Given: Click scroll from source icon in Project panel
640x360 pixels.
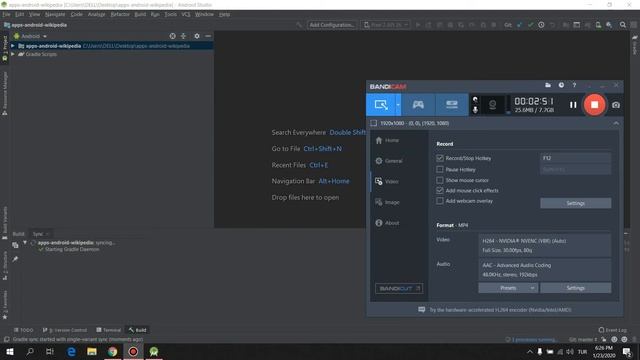Looking at the screenshot, I should coord(173,36).
